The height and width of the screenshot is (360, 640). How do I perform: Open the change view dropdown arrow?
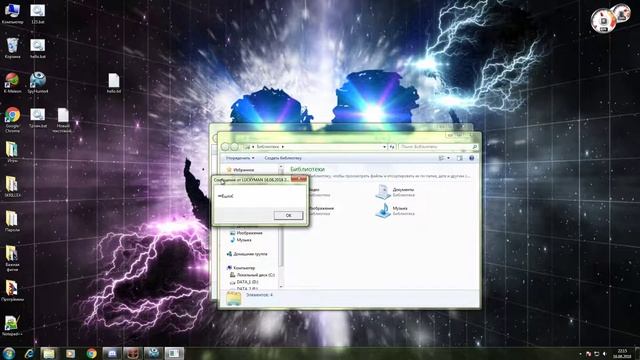pos(449,158)
